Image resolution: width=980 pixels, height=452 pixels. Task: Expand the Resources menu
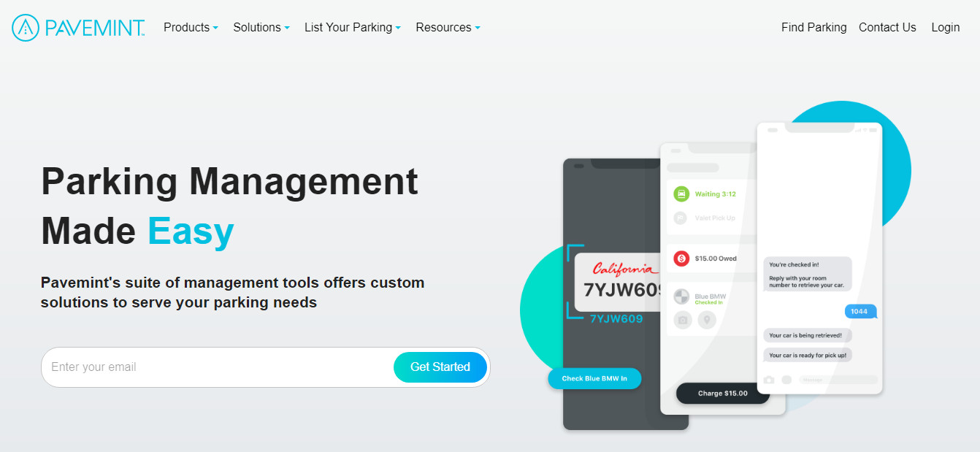tap(448, 27)
